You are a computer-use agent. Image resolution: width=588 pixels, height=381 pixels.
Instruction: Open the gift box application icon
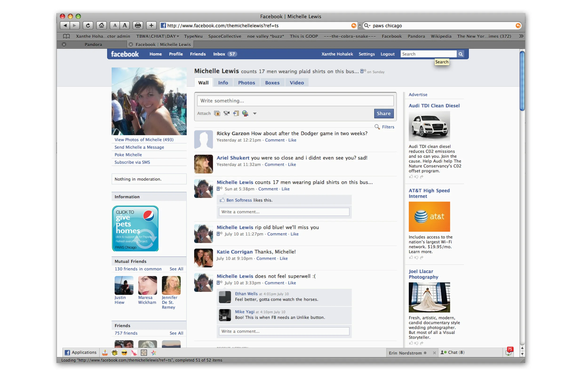point(115,353)
